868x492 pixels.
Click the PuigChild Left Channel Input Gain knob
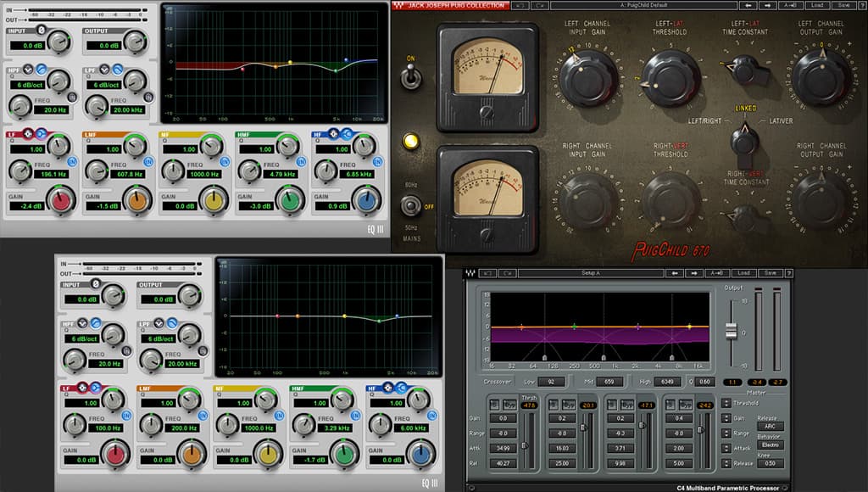[588, 77]
